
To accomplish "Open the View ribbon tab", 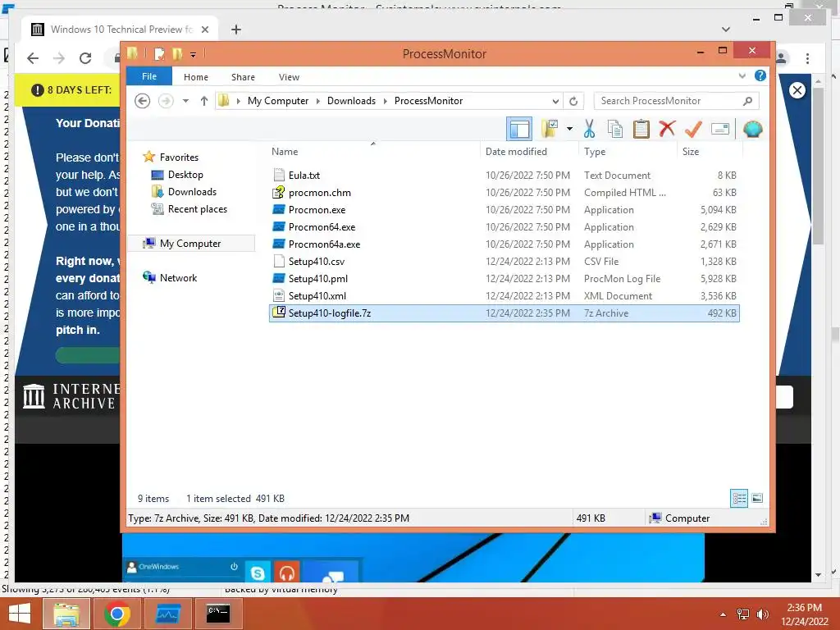I will (290, 77).
